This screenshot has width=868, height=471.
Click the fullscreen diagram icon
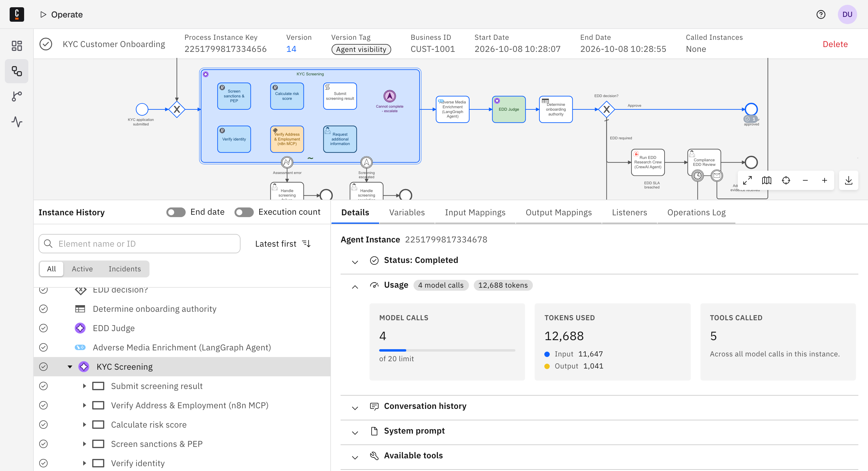[x=747, y=180]
